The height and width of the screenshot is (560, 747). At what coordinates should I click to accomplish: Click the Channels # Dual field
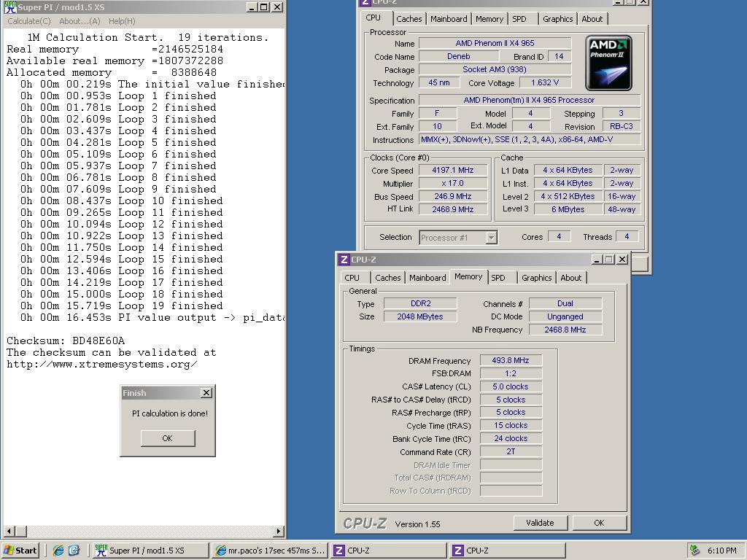(x=565, y=303)
